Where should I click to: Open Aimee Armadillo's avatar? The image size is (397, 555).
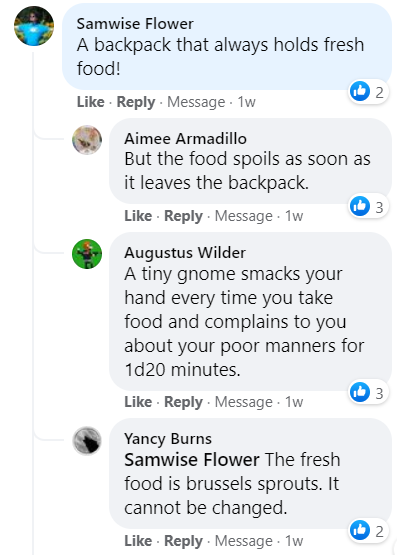point(87,140)
